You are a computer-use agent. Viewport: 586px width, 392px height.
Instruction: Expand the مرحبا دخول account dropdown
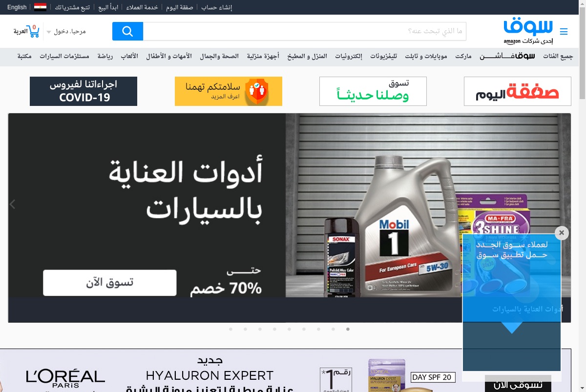(x=66, y=31)
